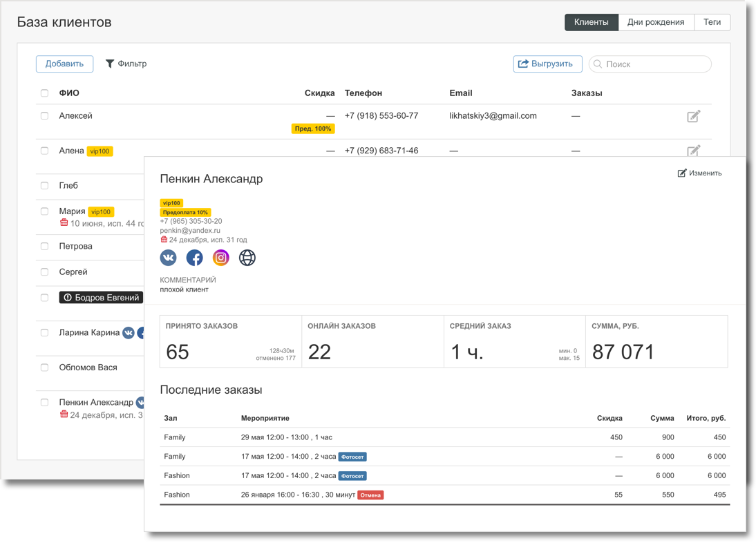
Task: Toggle the select-all checkbox in the table header
Action: coord(44,93)
